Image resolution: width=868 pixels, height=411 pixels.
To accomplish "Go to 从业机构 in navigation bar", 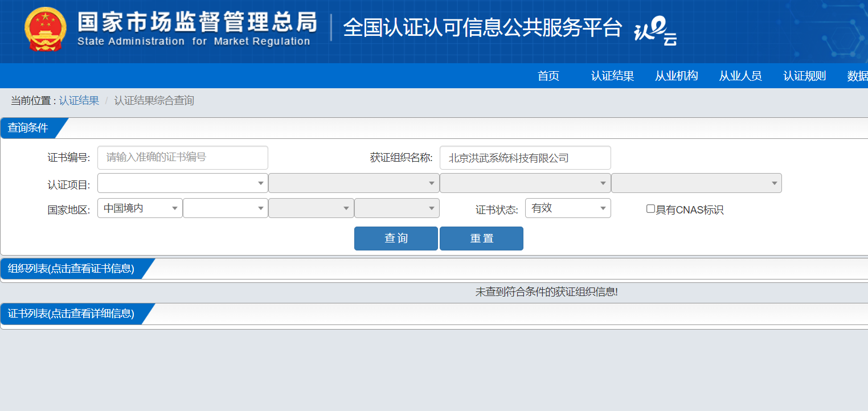I will tap(676, 76).
